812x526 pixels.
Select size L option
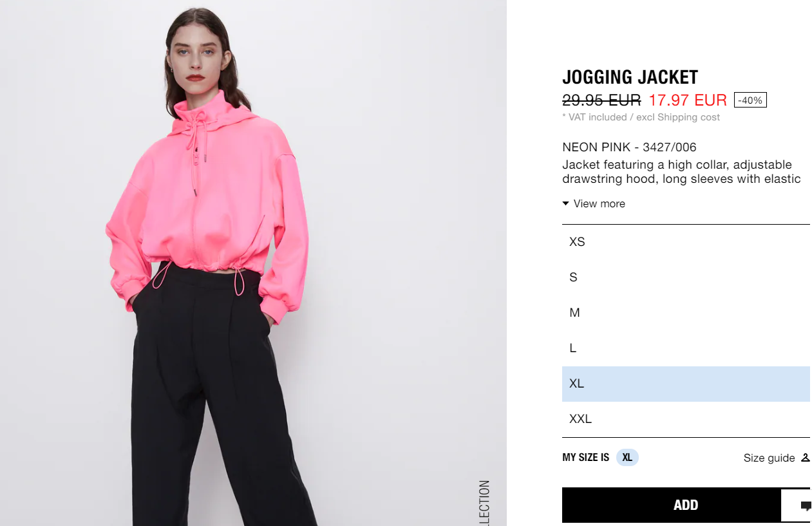[x=686, y=348]
